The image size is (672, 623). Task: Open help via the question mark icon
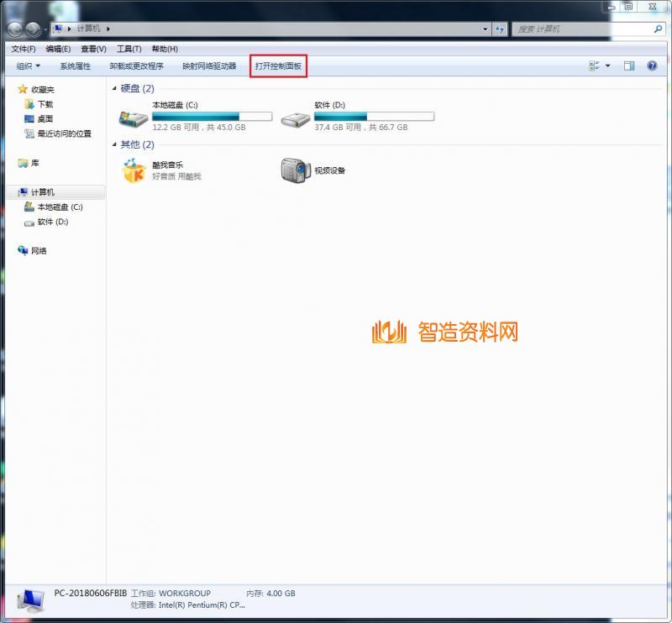[652, 65]
